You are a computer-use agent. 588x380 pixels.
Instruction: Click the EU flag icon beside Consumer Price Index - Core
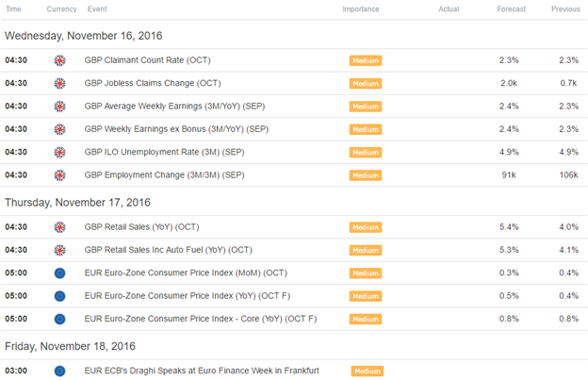click(59, 319)
